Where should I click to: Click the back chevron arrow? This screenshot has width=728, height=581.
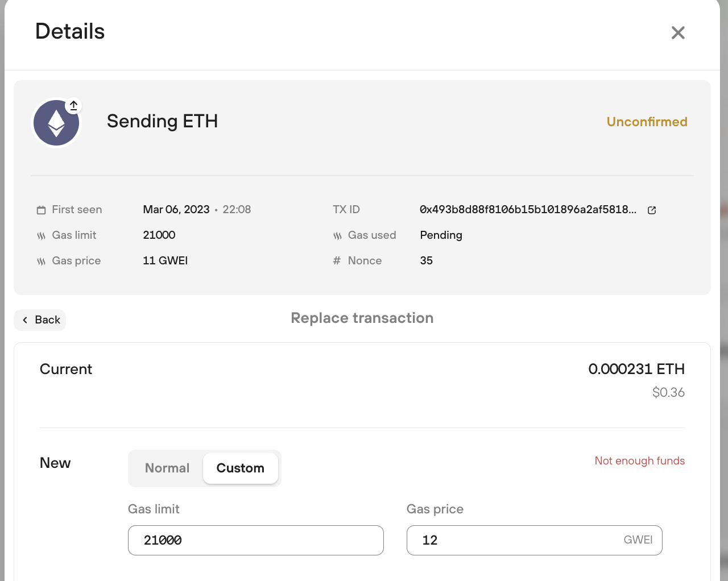24,319
